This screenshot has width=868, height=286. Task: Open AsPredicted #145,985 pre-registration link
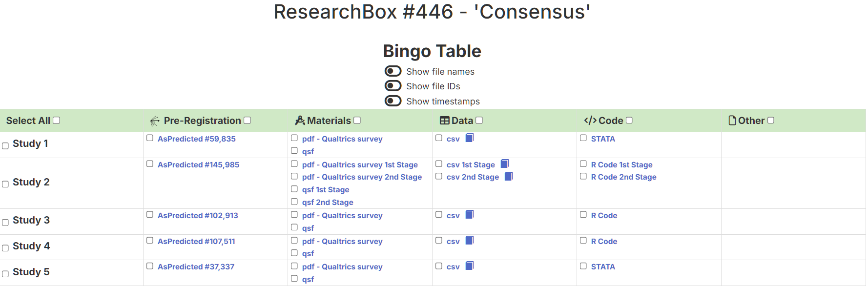click(x=198, y=164)
